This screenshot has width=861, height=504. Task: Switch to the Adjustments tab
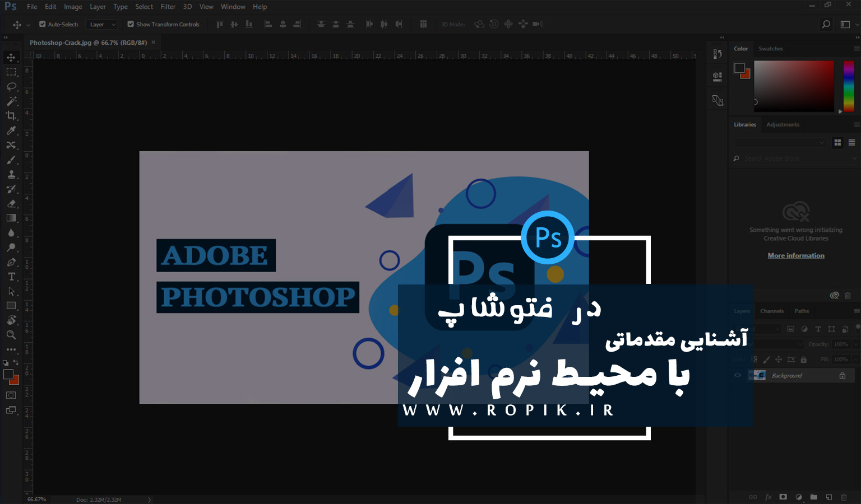click(x=783, y=124)
